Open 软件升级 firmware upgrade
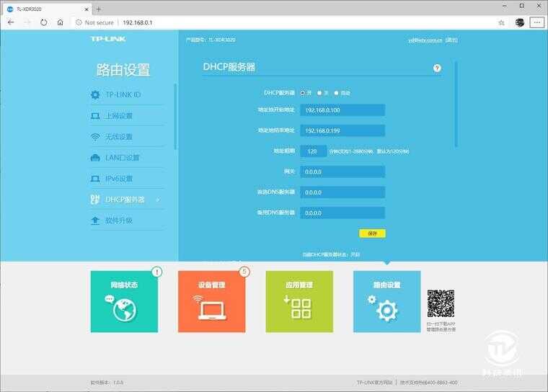 pyautogui.click(x=119, y=220)
